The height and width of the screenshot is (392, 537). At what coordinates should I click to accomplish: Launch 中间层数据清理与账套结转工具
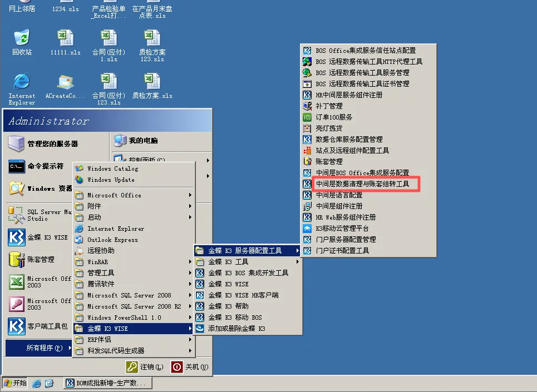[x=362, y=184]
